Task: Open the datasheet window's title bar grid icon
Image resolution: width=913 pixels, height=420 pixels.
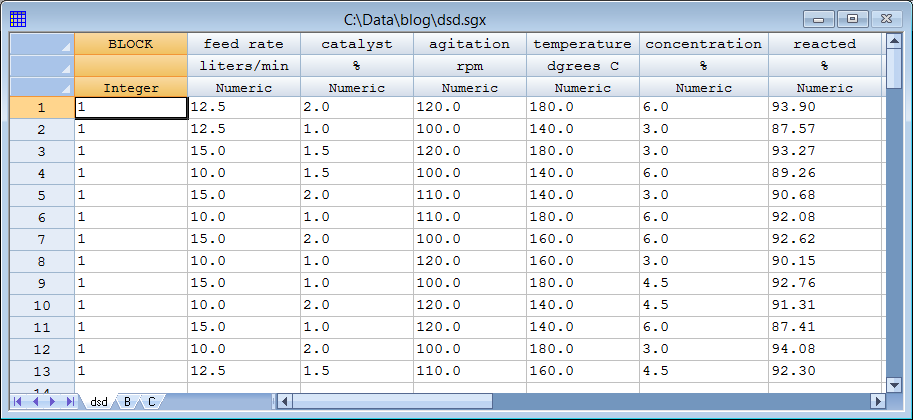Action: coord(18,18)
